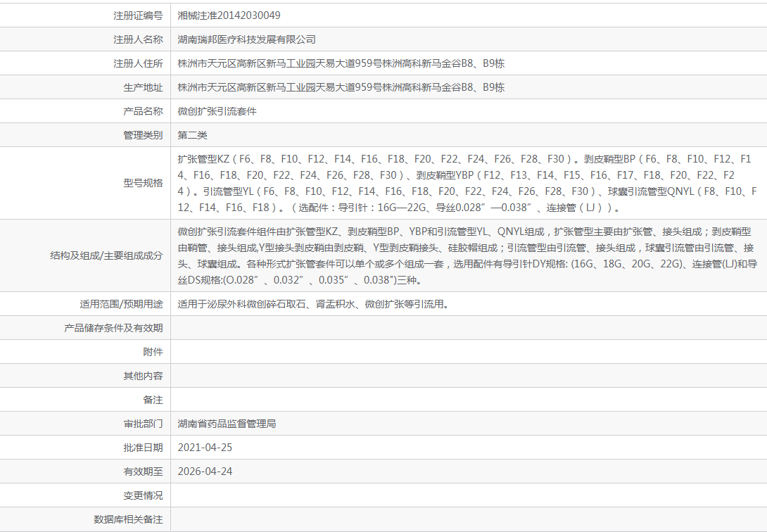
Task: Click the 注册人名称 label
Action: [x=138, y=39]
